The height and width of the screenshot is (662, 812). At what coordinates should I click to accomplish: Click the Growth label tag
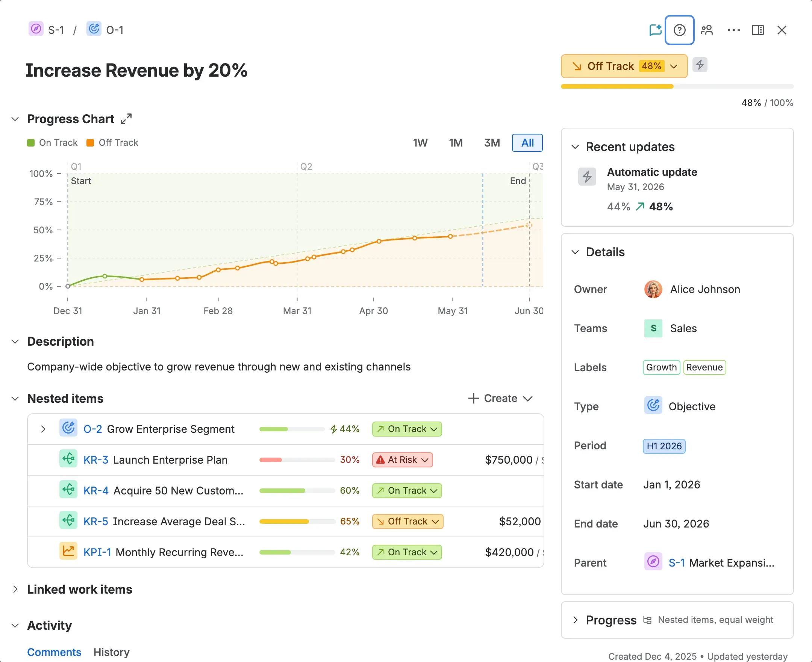[661, 367]
